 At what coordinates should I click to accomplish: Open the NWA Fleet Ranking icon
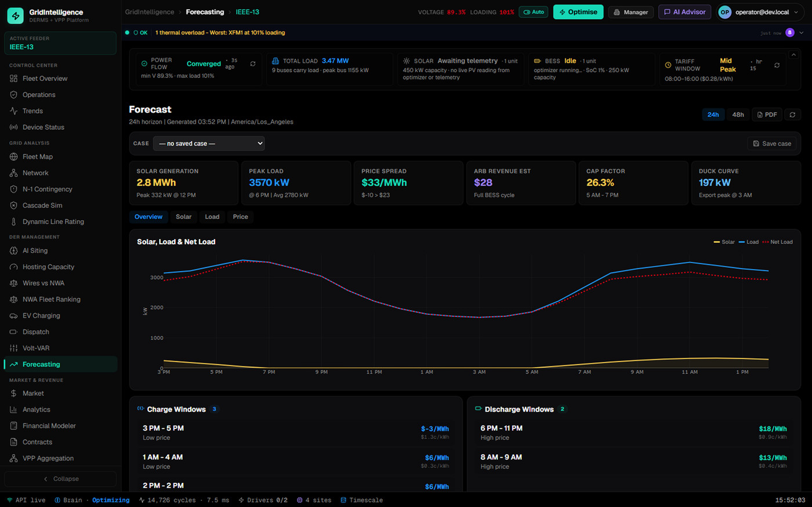tap(14, 299)
